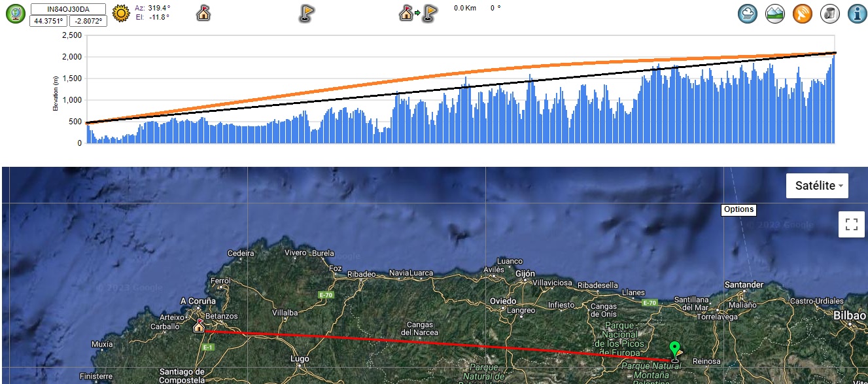This screenshot has width=868, height=384.
Task: Click the home marker near Betanzos
Action: [199, 325]
